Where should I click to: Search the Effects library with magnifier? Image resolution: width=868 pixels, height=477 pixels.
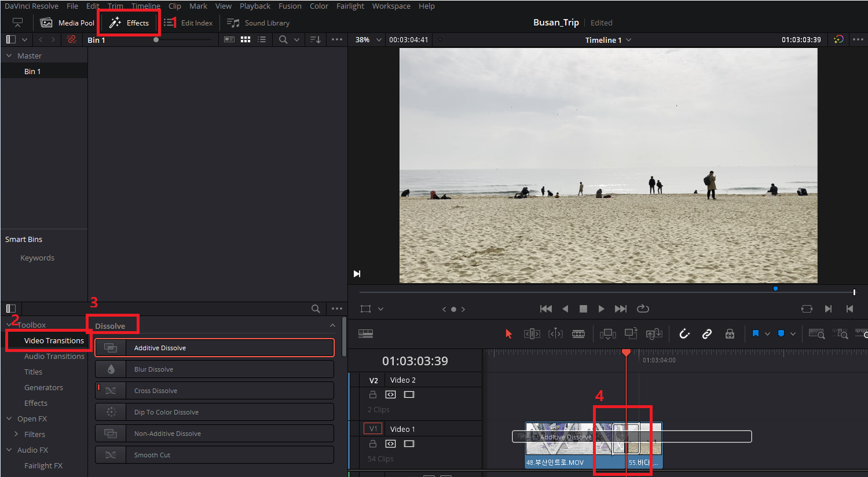click(x=316, y=309)
